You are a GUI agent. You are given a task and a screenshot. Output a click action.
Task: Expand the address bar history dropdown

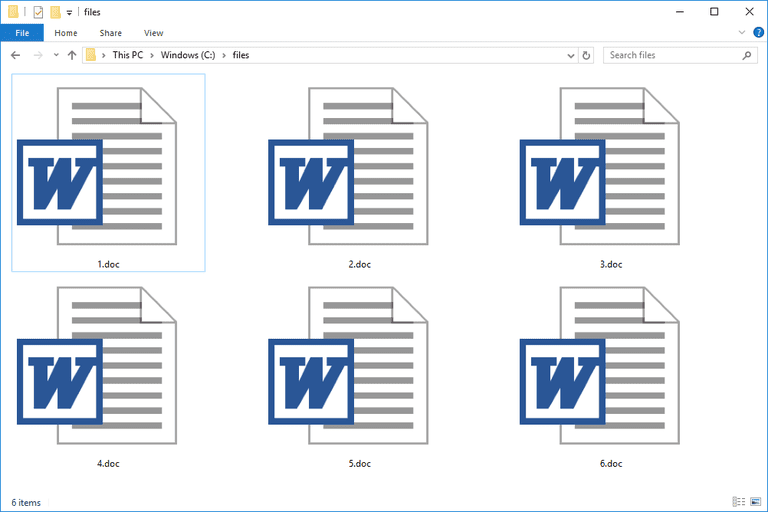click(571, 56)
